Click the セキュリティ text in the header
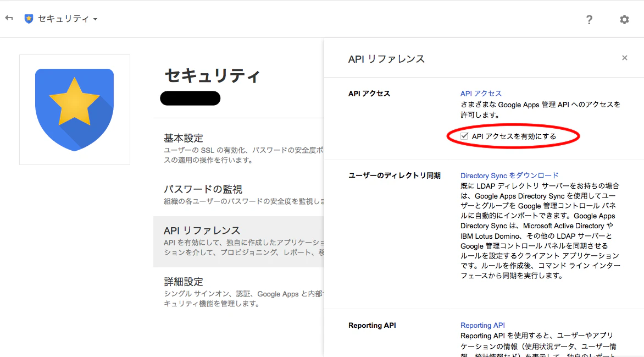 pos(63,19)
